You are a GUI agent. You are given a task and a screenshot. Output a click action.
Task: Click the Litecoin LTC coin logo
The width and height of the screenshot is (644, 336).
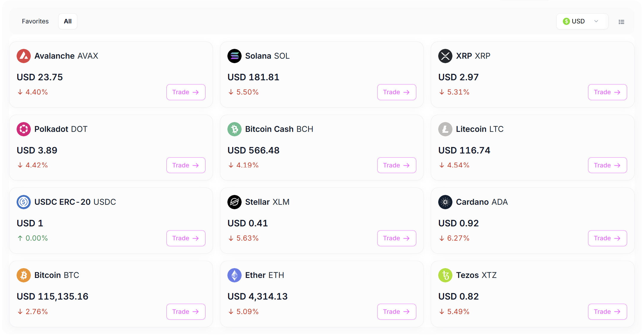[x=445, y=129]
